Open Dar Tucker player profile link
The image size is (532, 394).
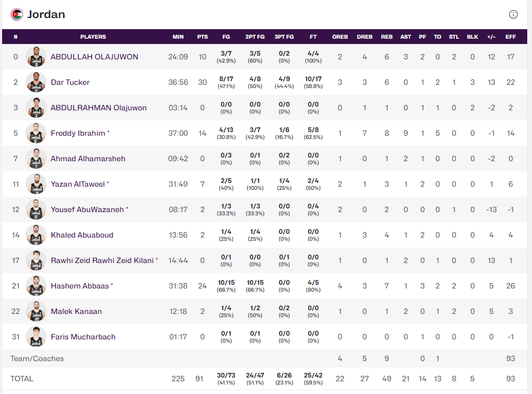coord(70,82)
